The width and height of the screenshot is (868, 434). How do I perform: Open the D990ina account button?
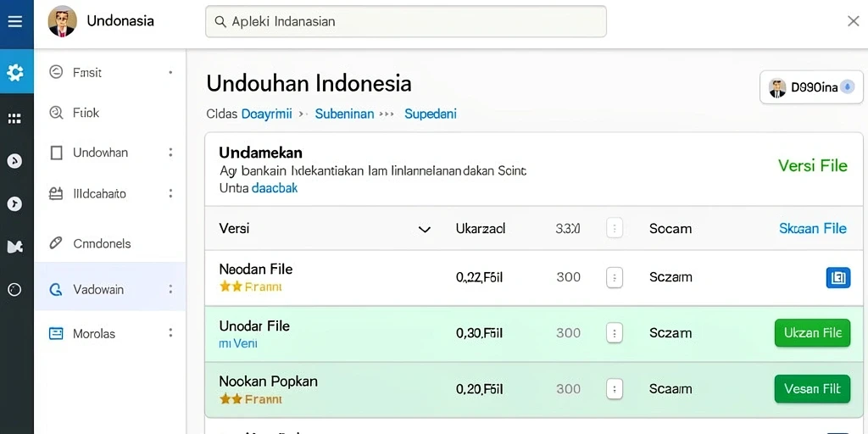811,87
